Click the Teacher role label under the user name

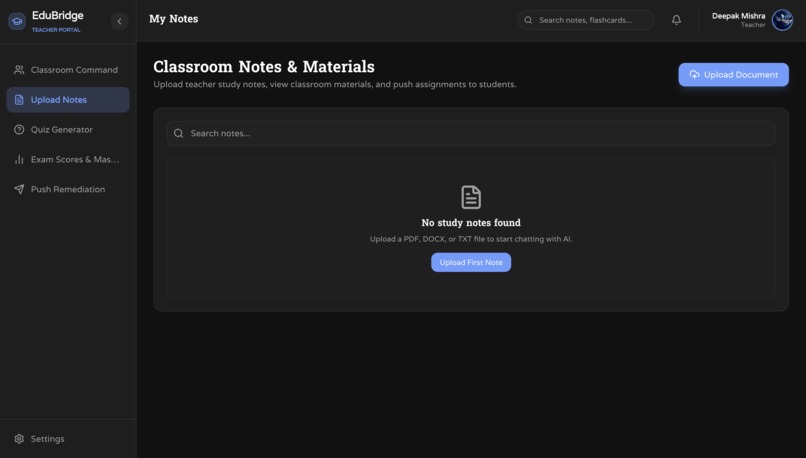point(753,25)
